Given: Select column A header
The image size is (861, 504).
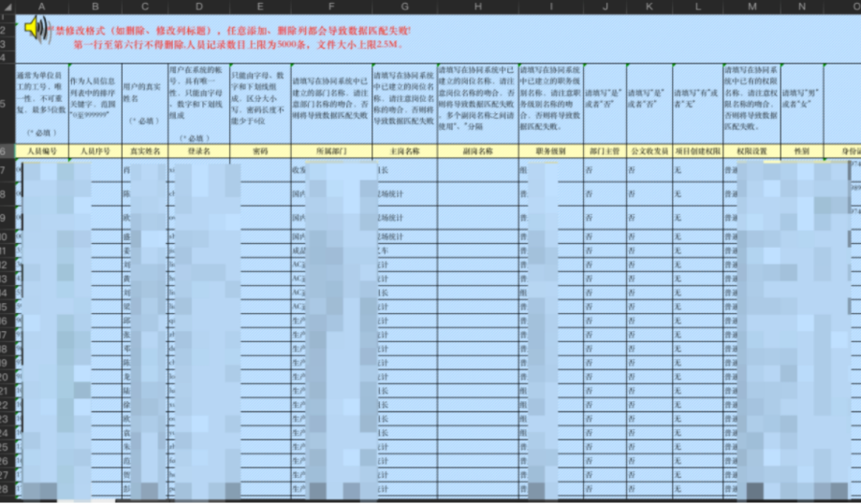Looking at the screenshot, I should click(x=42, y=7).
